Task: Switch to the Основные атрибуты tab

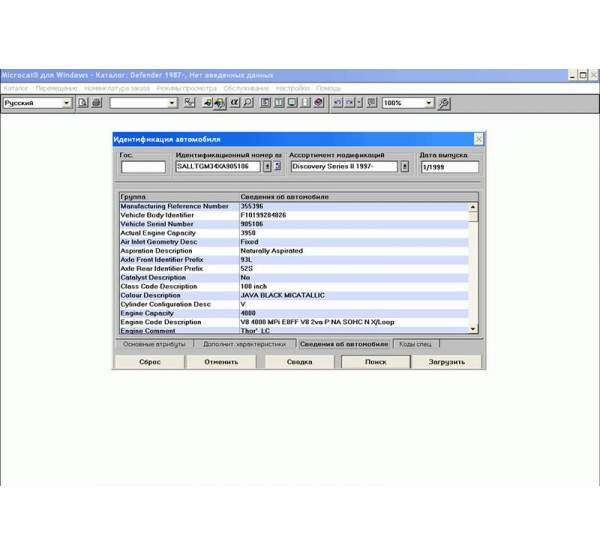Action: [153, 343]
